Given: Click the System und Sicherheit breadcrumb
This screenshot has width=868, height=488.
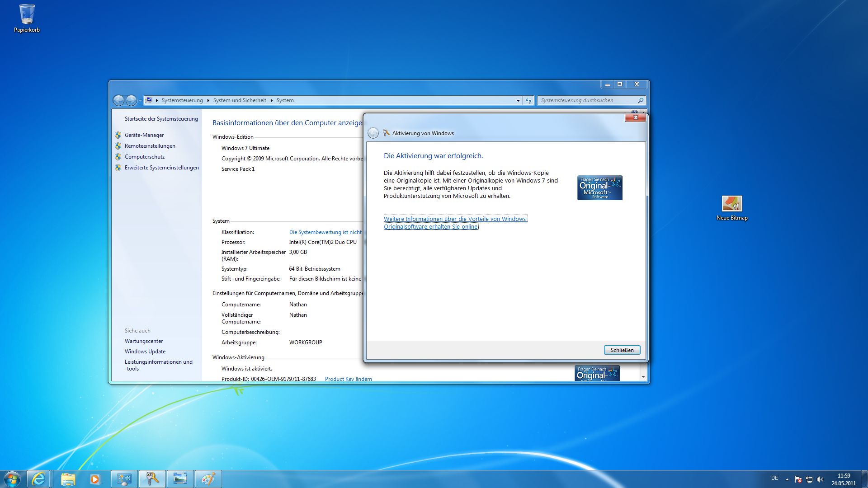Looking at the screenshot, I should (240, 100).
